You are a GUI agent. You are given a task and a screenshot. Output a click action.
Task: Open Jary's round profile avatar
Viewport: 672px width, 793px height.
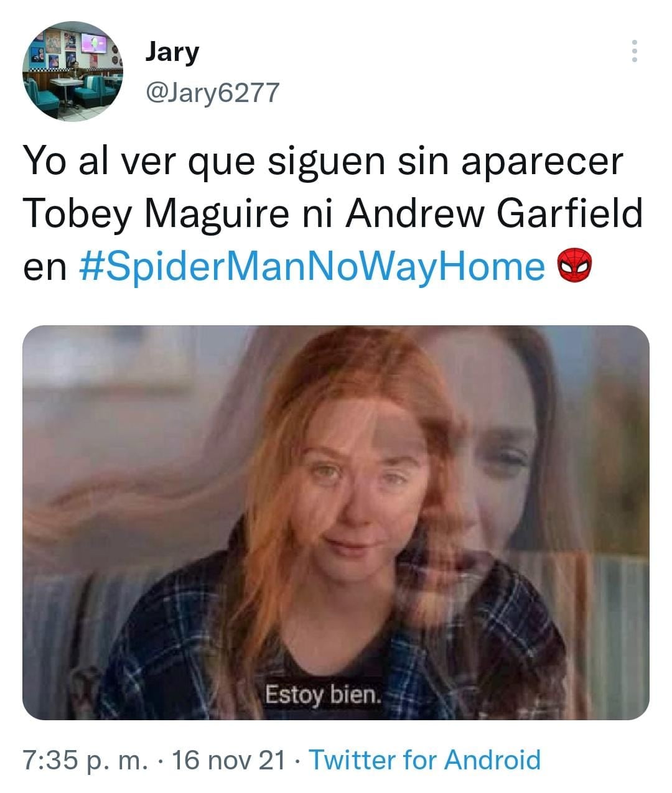click(x=72, y=71)
